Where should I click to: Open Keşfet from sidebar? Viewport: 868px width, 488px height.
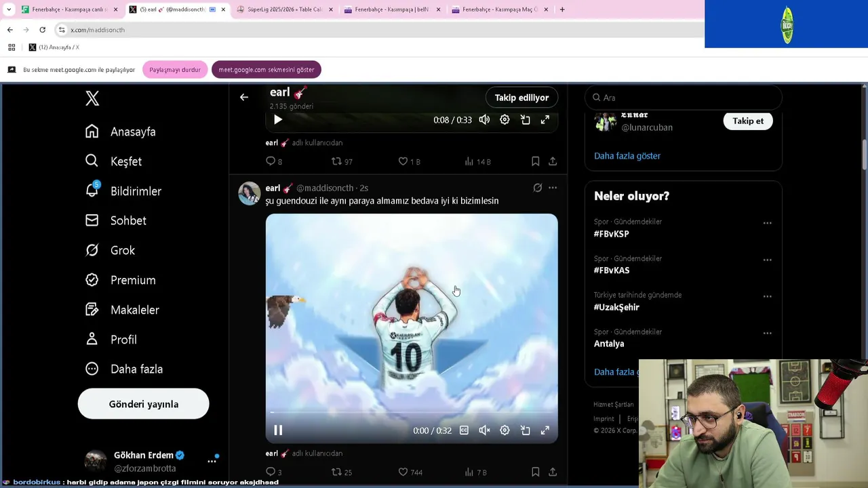113,161
